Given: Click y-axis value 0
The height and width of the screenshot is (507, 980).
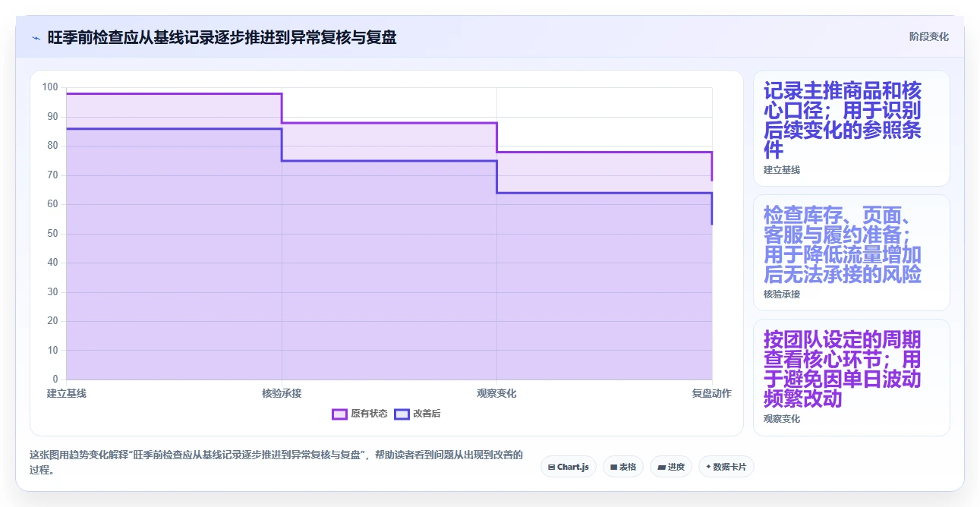Looking at the screenshot, I should coord(55,379).
